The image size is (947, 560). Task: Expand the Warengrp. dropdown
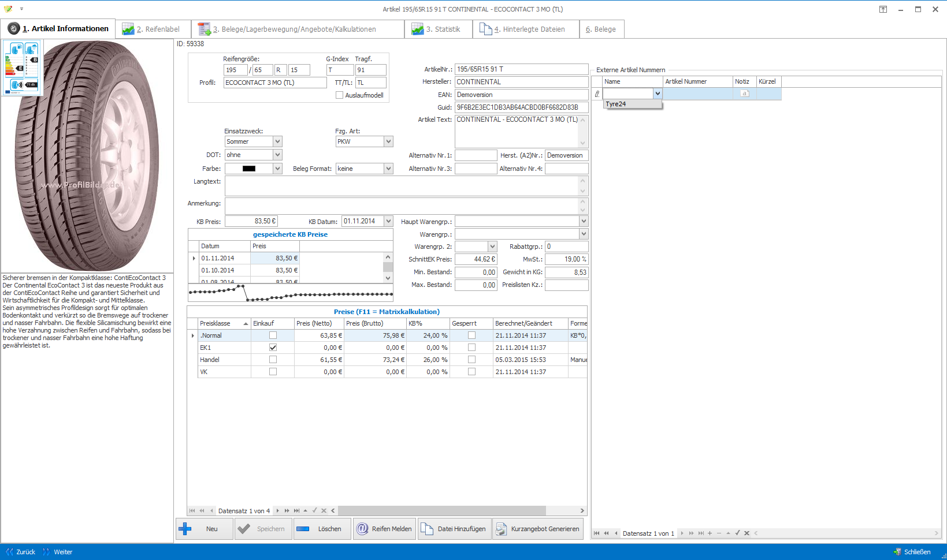(584, 234)
